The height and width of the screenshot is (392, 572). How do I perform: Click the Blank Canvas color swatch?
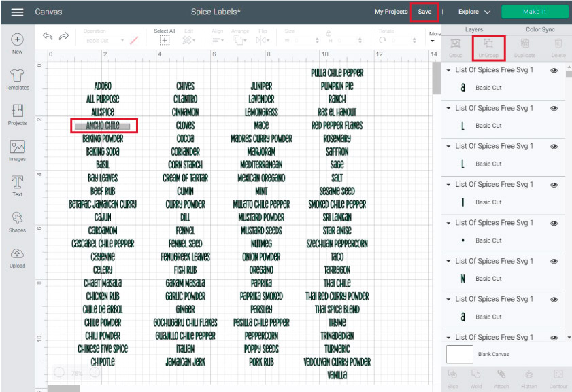tap(459, 354)
